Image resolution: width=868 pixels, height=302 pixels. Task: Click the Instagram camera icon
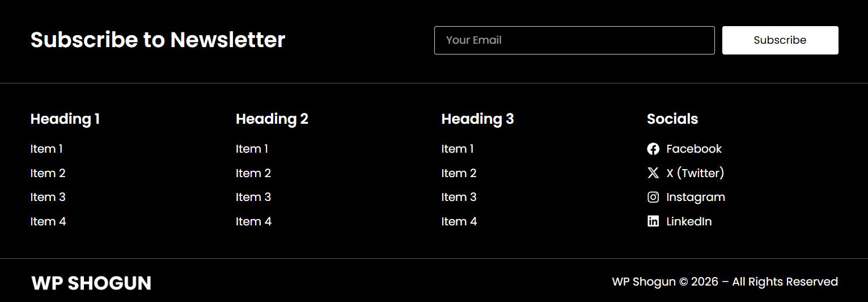pyautogui.click(x=653, y=197)
